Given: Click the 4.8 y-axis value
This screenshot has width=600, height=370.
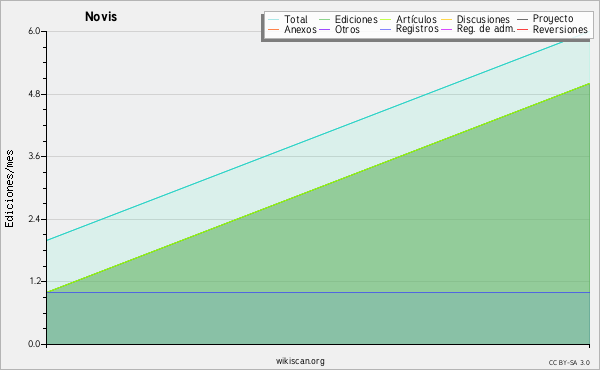Looking at the screenshot, I should click(x=34, y=94).
